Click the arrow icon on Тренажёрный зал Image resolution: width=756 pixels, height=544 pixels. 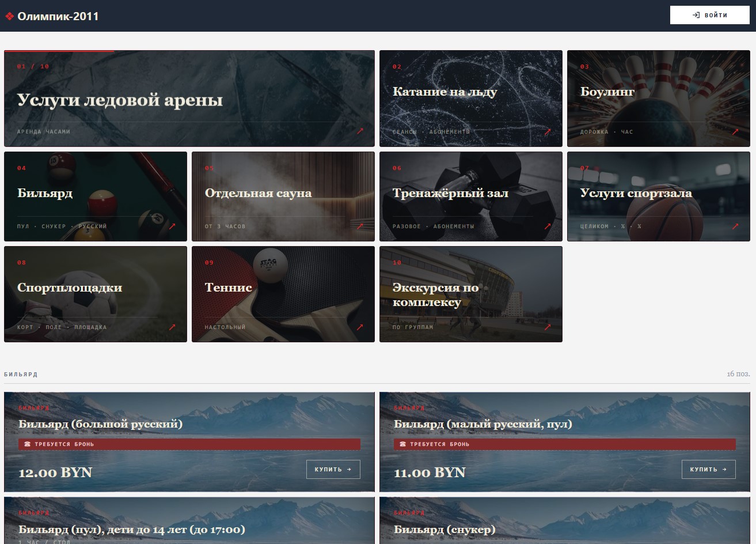[548, 226]
